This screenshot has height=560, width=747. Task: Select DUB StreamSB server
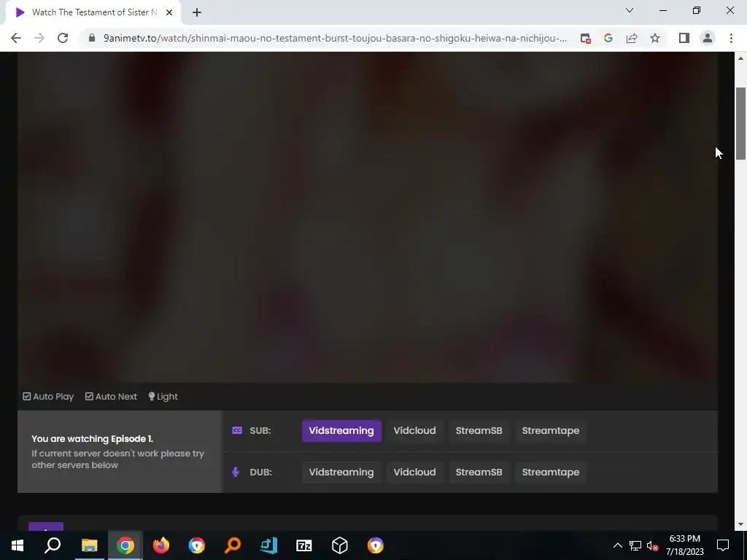[479, 472]
